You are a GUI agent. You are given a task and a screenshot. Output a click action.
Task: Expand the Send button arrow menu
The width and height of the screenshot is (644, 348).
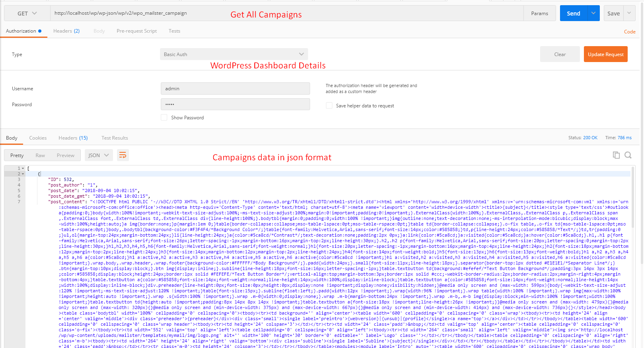[593, 14]
